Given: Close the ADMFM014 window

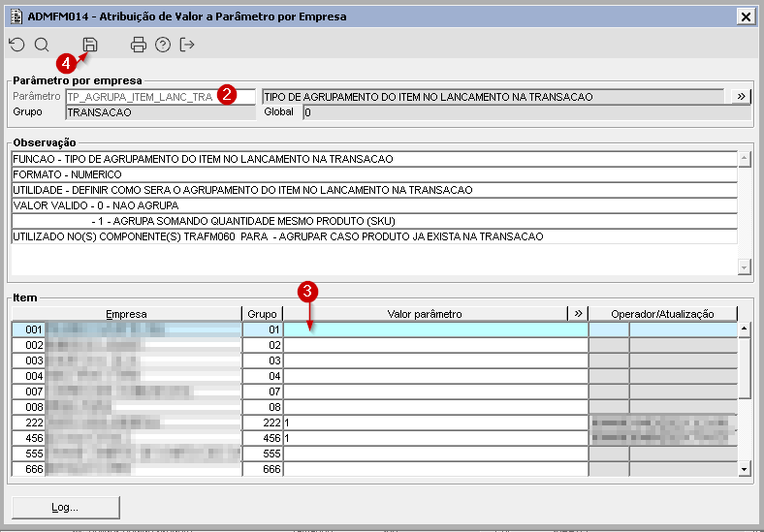Looking at the screenshot, I should click(746, 16).
